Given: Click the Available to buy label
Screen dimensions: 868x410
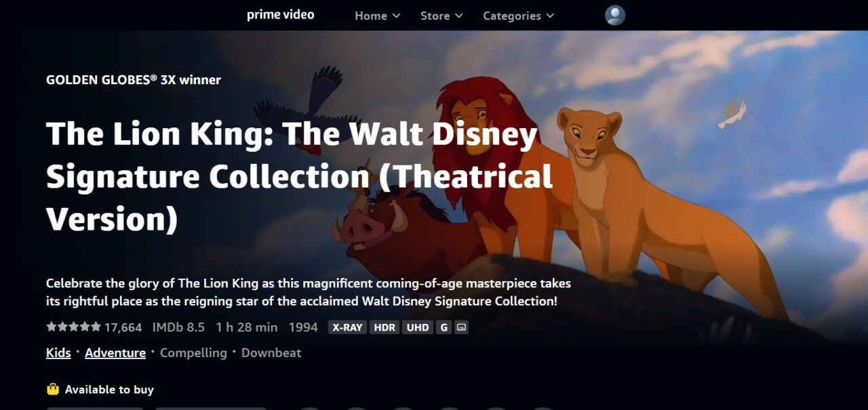Looking at the screenshot, I should [109, 390].
